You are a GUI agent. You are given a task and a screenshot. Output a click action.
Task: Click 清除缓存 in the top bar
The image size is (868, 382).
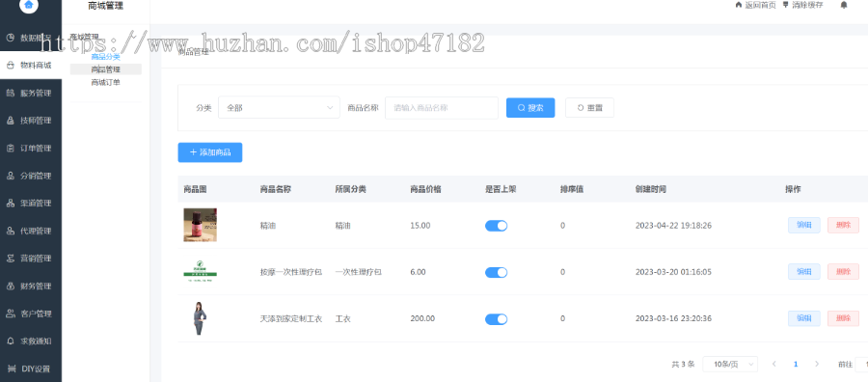802,5
